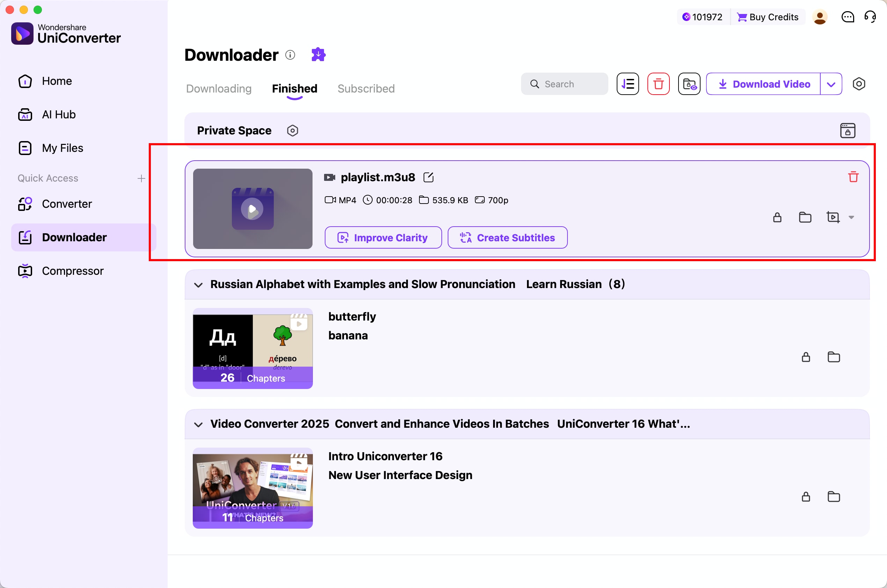Add a Quick Access shortcut with plus
The width and height of the screenshot is (887, 588).
point(141,178)
